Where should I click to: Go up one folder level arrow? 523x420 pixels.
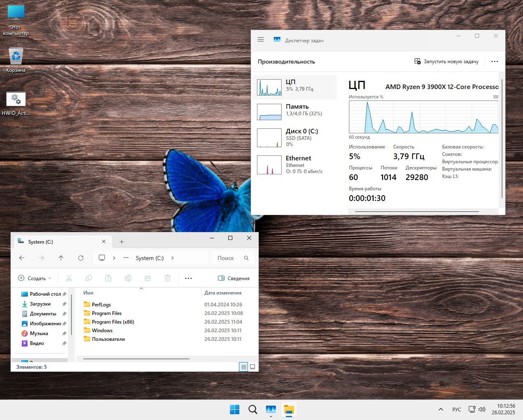61,258
